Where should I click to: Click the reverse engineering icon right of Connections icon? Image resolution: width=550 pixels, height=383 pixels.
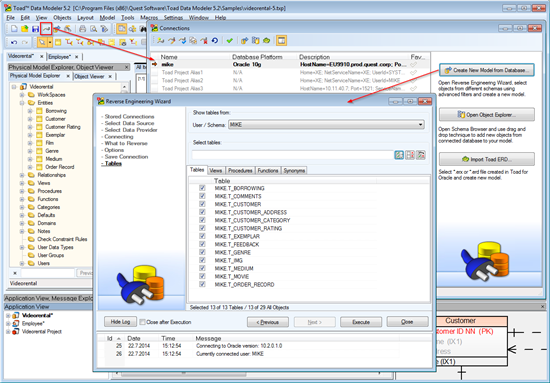[57, 29]
